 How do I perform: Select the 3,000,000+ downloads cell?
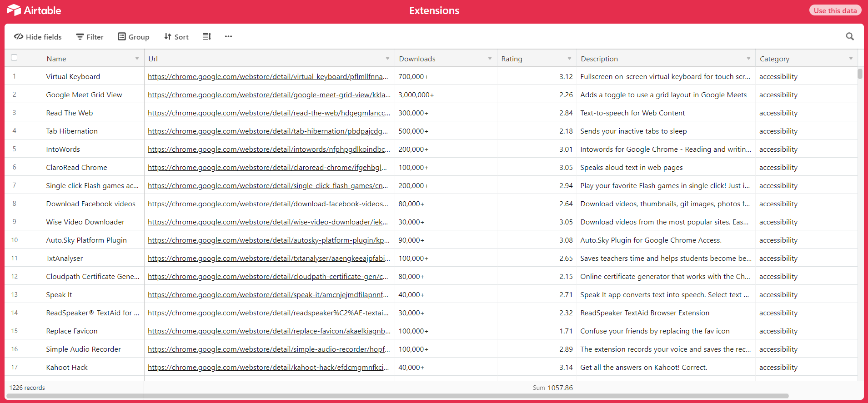[x=446, y=95]
